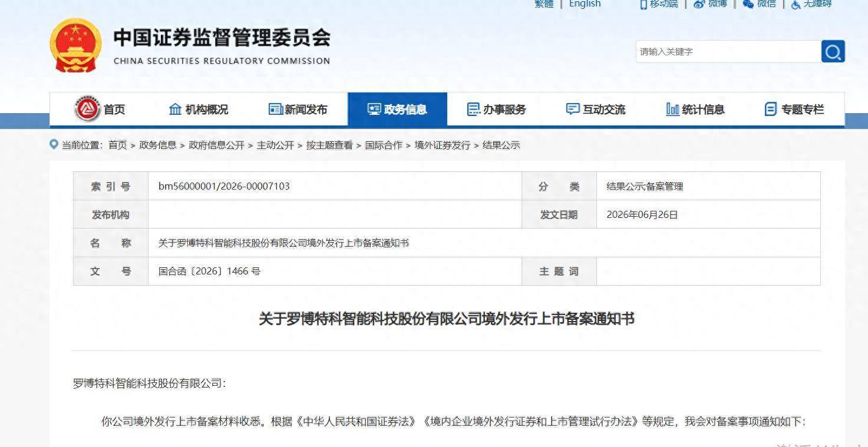Viewport: 868px width, 447px height.
Task: Go to 结果公示 in the breadcrumb
Action: tap(501, 145)
